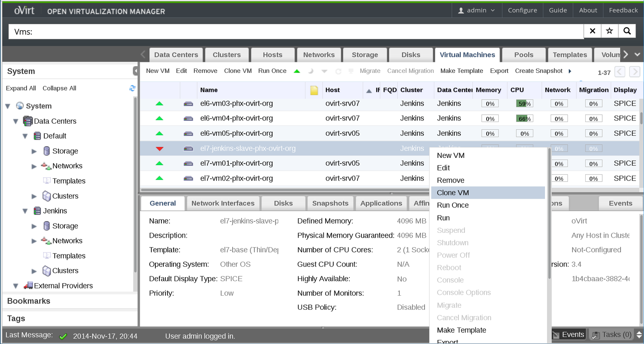This screenshot has height=344, width=644.
Task: Click the 0% memory bar of el6-vm05
Action: pyautogui.click(x=490, y=133)
